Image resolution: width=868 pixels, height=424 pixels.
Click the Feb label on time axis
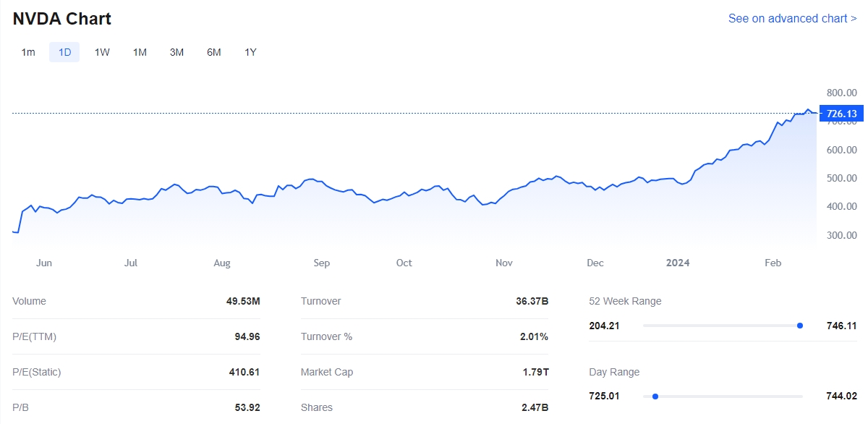(773, 263)
